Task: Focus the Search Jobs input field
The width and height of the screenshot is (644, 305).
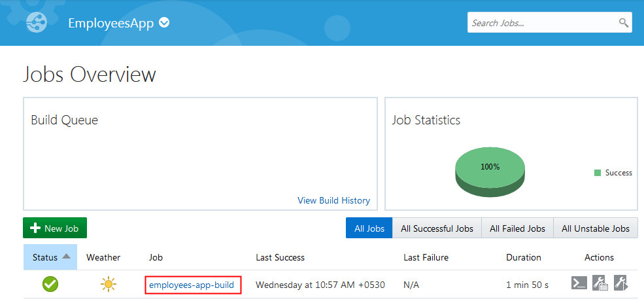Action: tap(543, 23)
